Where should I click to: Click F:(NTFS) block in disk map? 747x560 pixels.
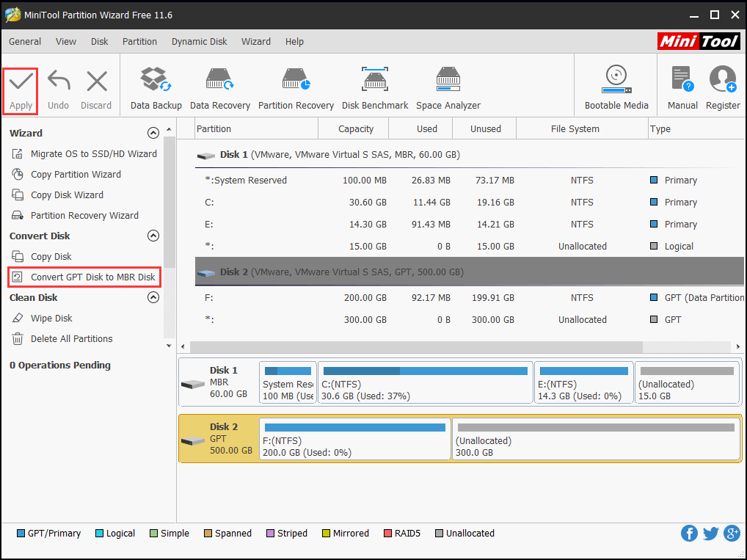tap(355, 439)
